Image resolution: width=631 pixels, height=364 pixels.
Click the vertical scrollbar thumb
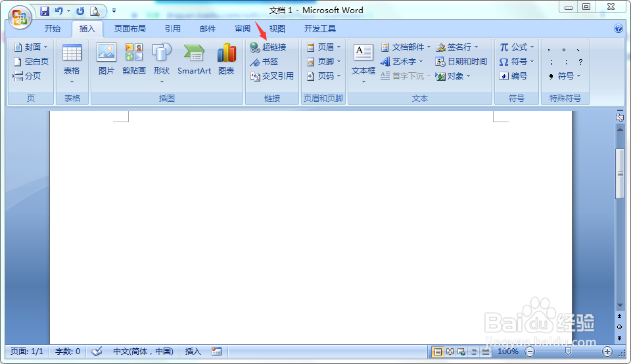click(x=620, y=173)
